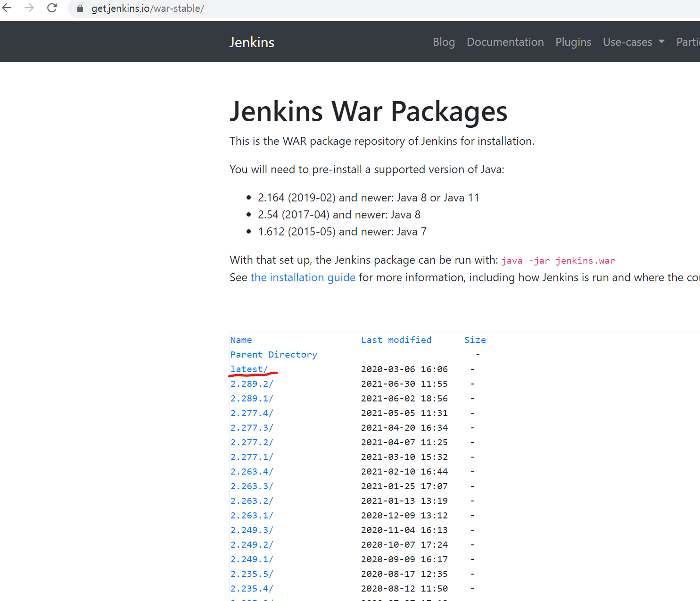This screenshot has height=601, width=700.
Task: Open the 2.249.1/ directory
Action: tap(252, 559)
